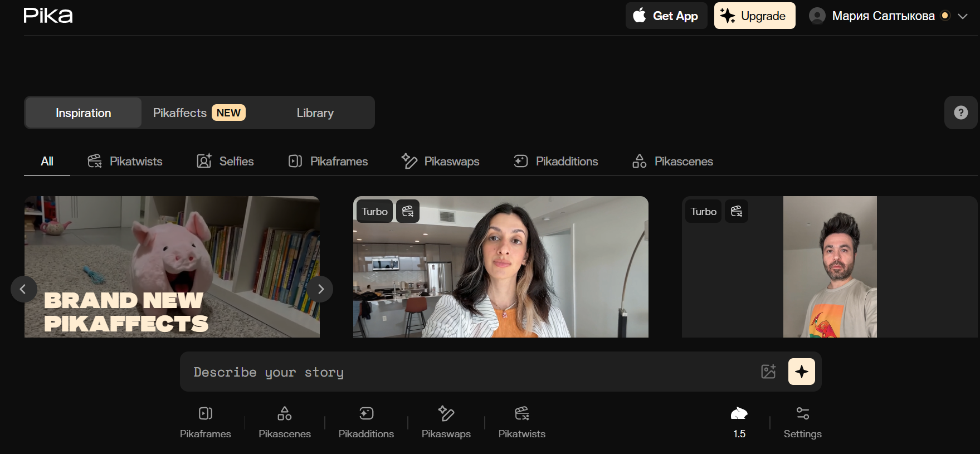
Task: Switch to the Pikaffects tab
Action: click(x=199, y=113)
